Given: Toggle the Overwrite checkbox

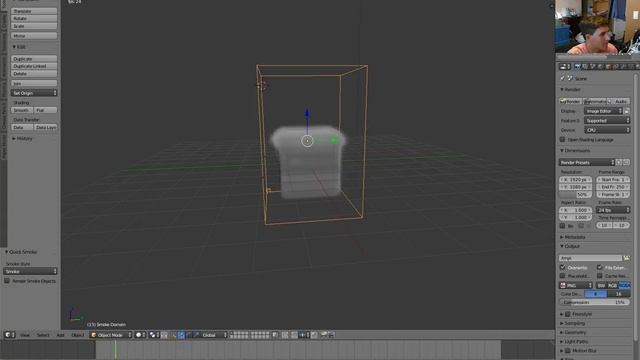Looking at the screenshot, I should [x=563, y=267].
